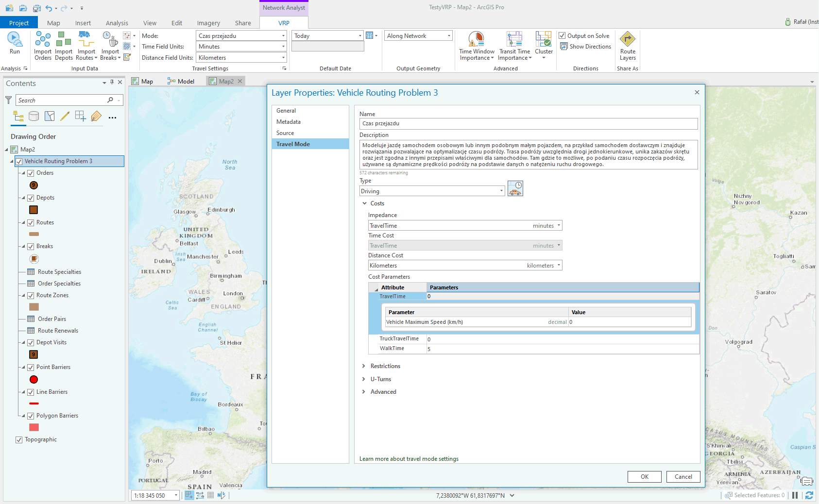Screen dimensions: 819x504
Task: Click the travel mode type car icon
Action: pos(515,188)
